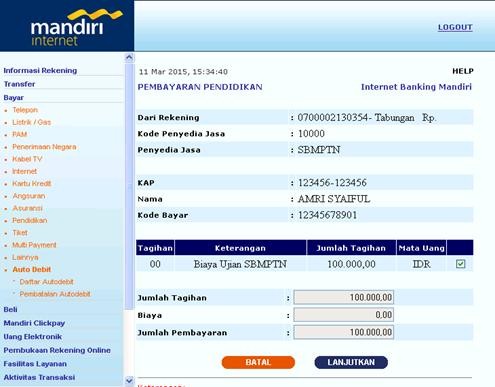Click the BATAL button
The image size is (495, 387).
click(258, 362)
